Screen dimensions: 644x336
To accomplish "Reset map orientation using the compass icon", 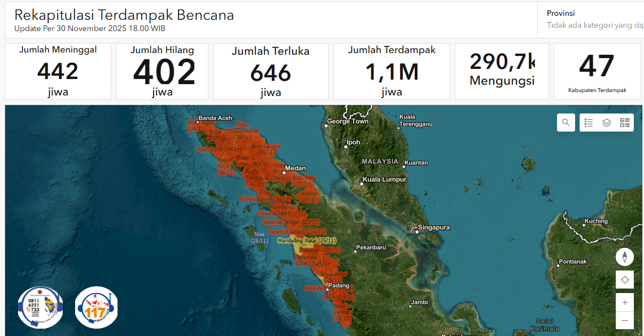I will pos(624,256).
